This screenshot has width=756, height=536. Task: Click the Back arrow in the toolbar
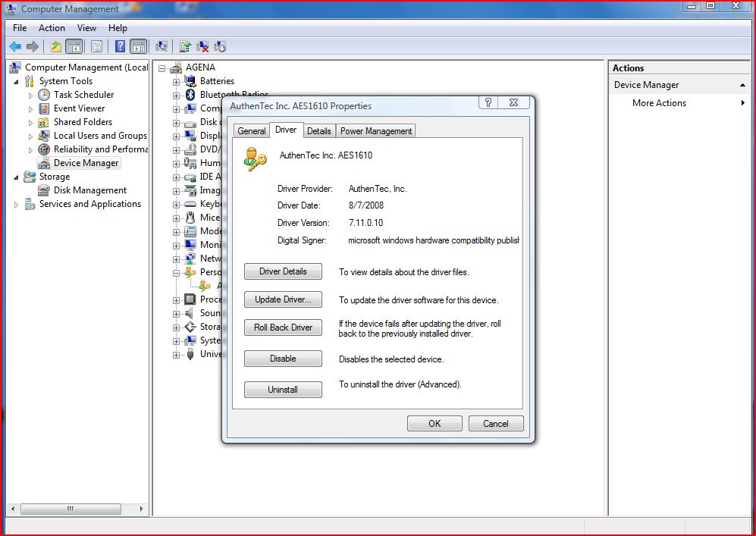15,47
